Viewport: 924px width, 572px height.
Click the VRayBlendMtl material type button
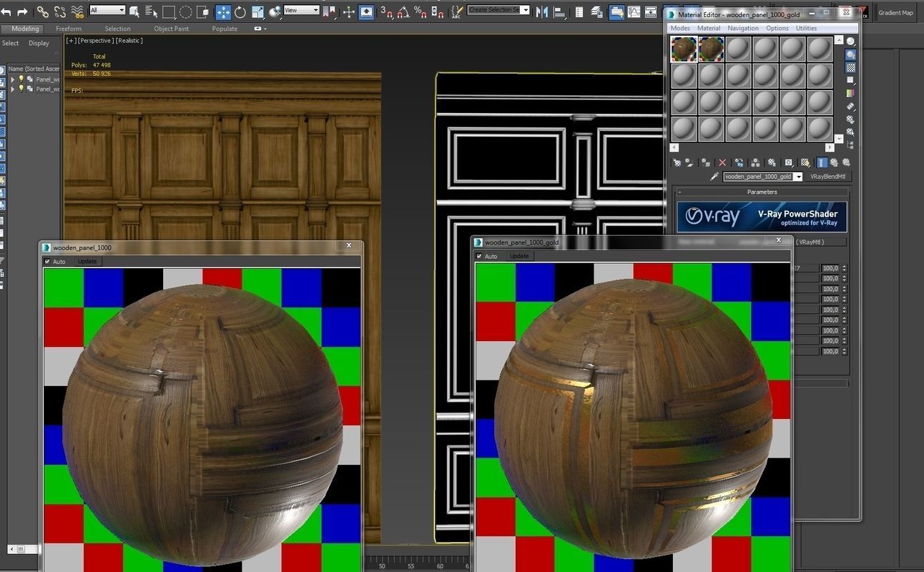click(827, 177)
